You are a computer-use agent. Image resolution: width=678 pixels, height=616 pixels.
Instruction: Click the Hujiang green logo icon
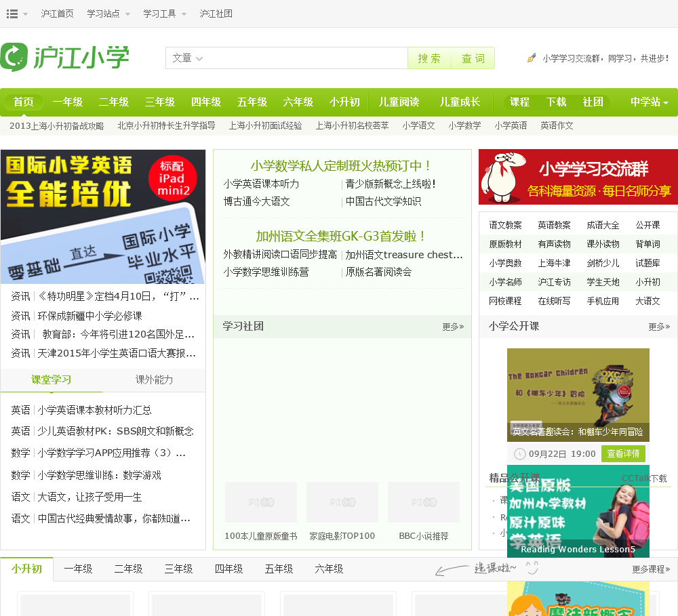(x=14, y=57)
